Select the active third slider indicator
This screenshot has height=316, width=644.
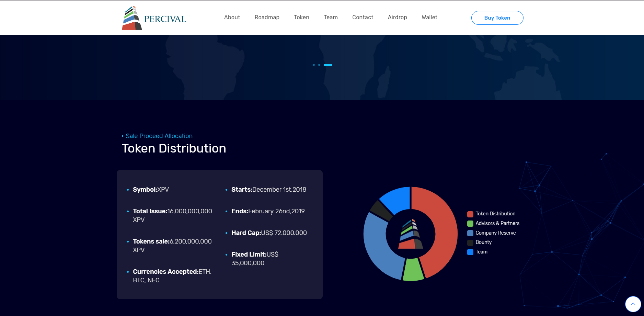point(328,65)
